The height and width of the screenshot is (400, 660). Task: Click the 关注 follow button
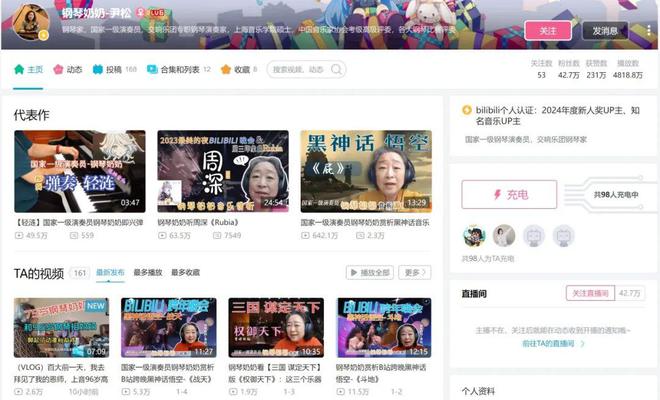tap(548, 31)
